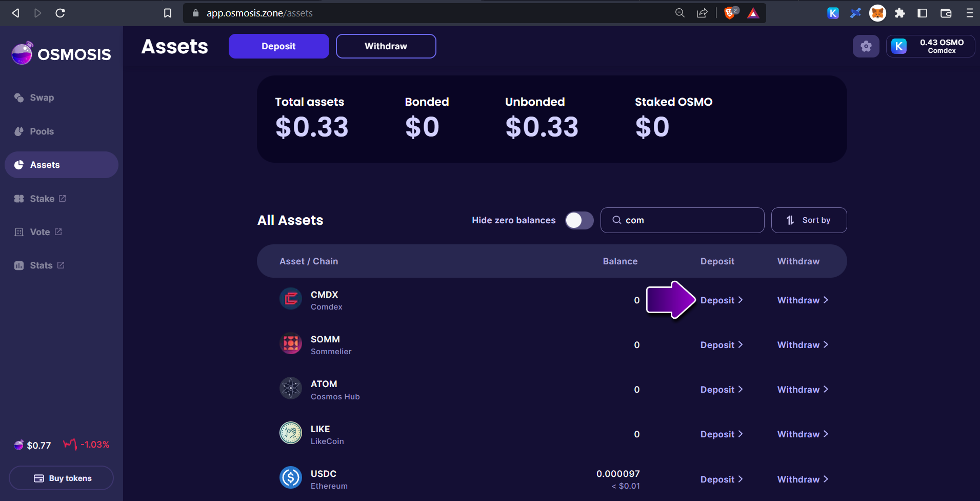Bookmark this page with the bookmark icon
980x501 pixels.
168,13
